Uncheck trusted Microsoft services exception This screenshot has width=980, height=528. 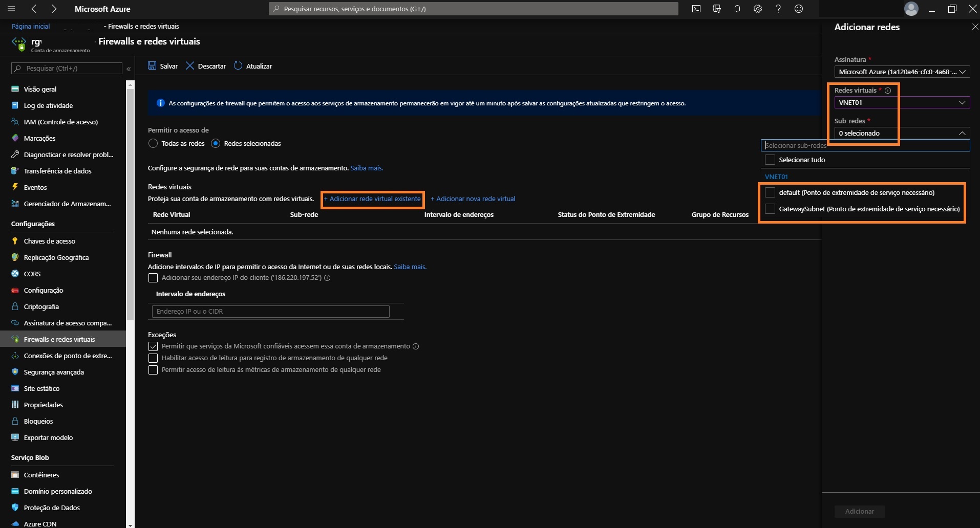[153, 346]
